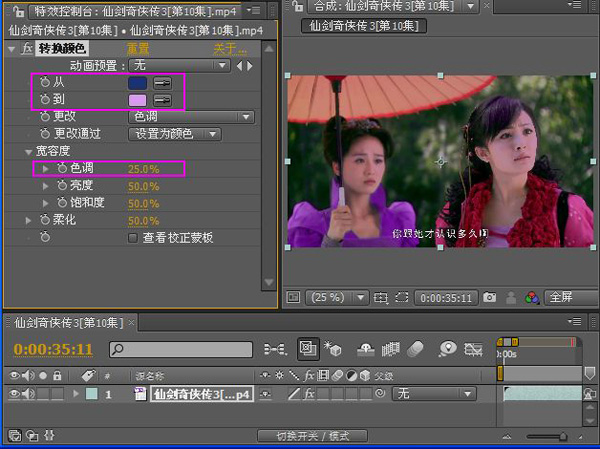Select the 转换颜色 effect name
The height and width of the screenshot is (449, 600).
click(62, 48)
